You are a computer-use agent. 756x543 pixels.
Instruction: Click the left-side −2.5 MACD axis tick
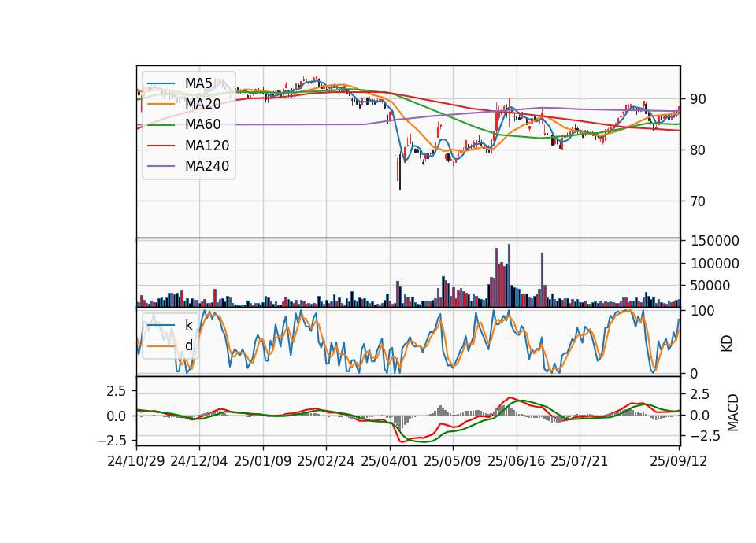click(x=111, y=441)
